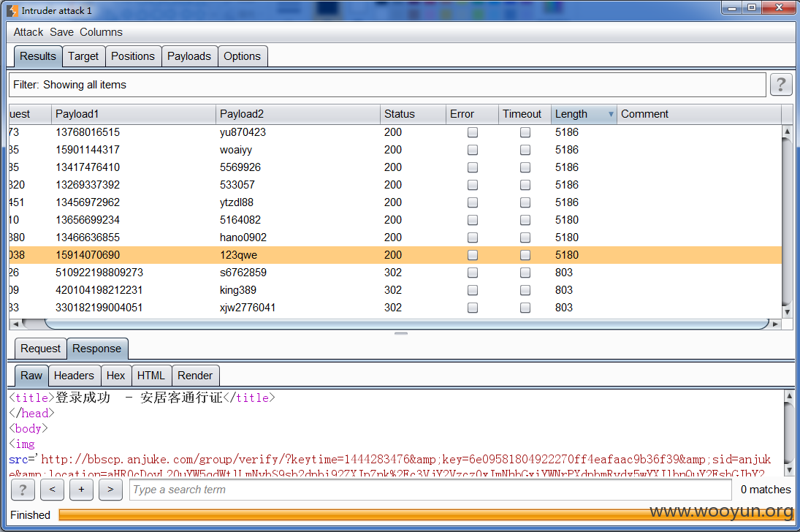Click response pane scroll down arrow

pos(789,470)
